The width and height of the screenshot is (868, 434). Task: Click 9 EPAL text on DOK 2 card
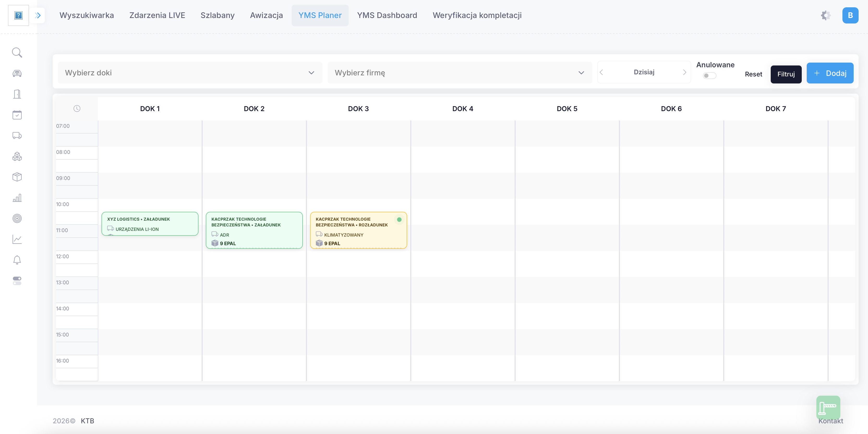(228, 243)
